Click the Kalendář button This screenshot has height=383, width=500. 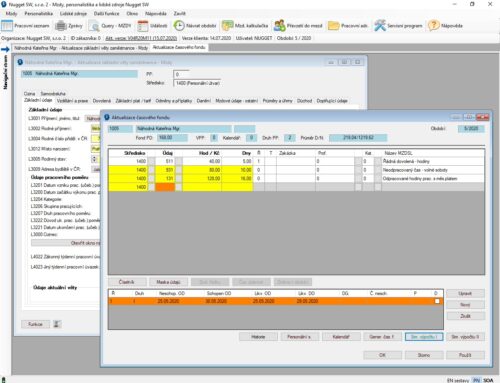341,337
